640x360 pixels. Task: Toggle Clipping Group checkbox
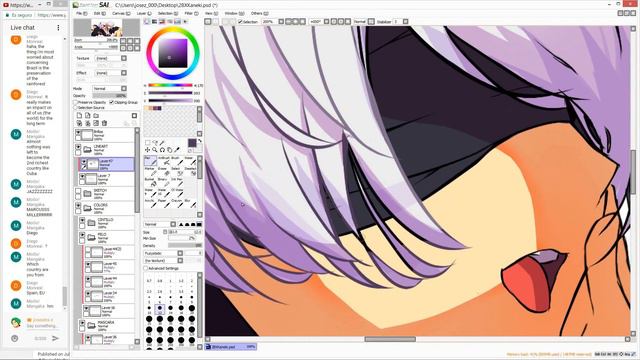click(111, 102)
